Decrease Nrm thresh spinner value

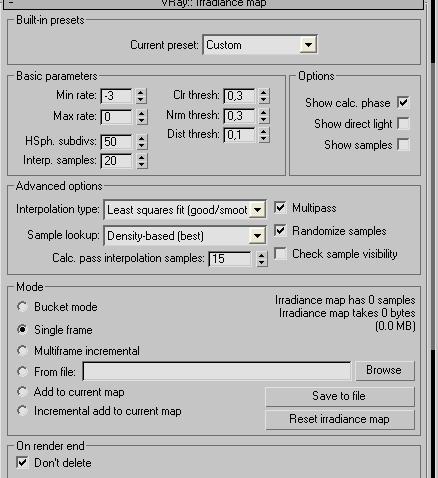(x=263, y=119)
